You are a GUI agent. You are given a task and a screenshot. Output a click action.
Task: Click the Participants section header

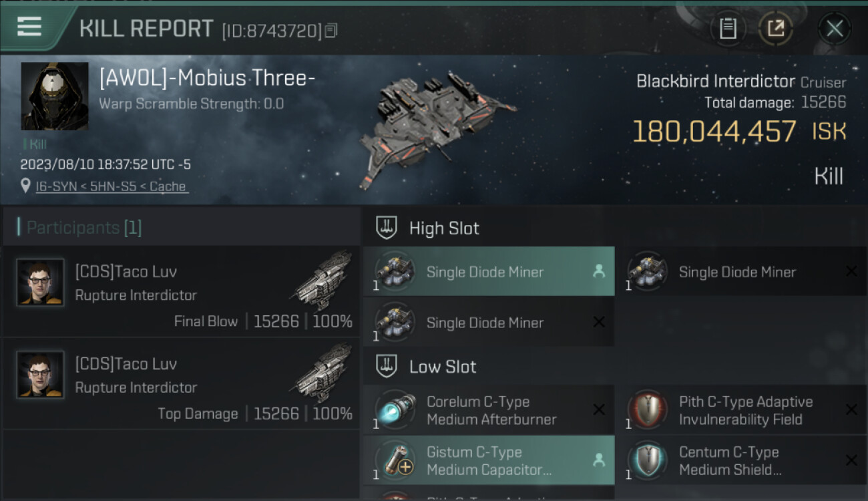coord(84,228)
